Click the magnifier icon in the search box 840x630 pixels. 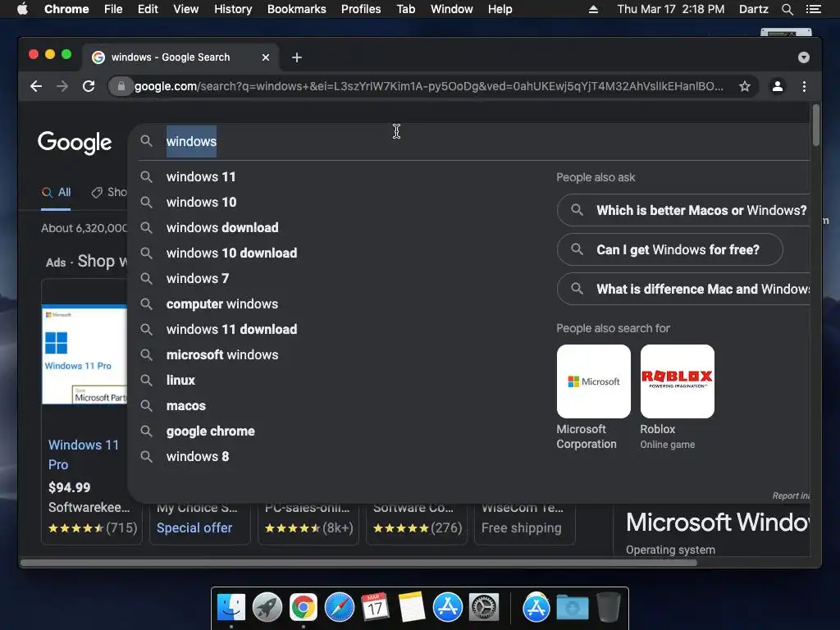pos(146,141)
